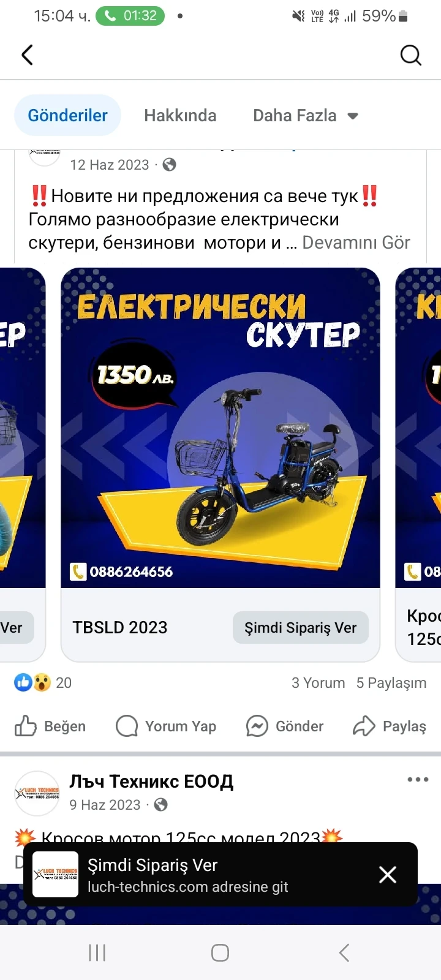Screen dimensions: 441x980
Task: Tap the Android home button
Action: click(x=220, y=952)
